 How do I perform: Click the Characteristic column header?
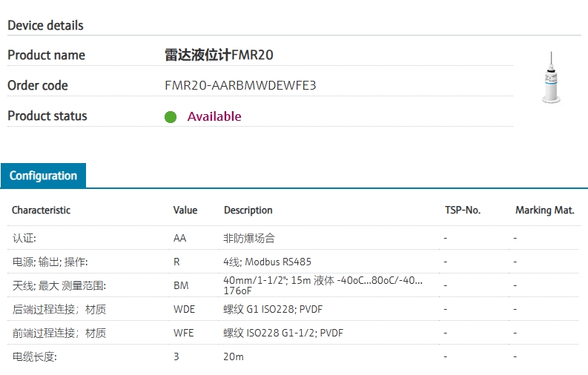pos(42,210)
